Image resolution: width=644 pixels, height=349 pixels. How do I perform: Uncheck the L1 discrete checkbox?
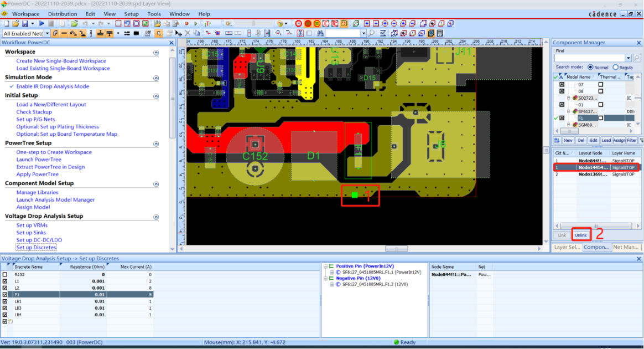pyautogui.click(x=5, y=281)
